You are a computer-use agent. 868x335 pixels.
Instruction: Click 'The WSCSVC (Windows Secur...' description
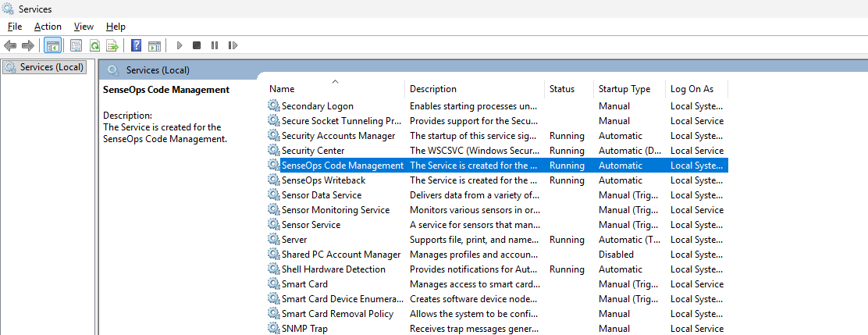point(475,151)
